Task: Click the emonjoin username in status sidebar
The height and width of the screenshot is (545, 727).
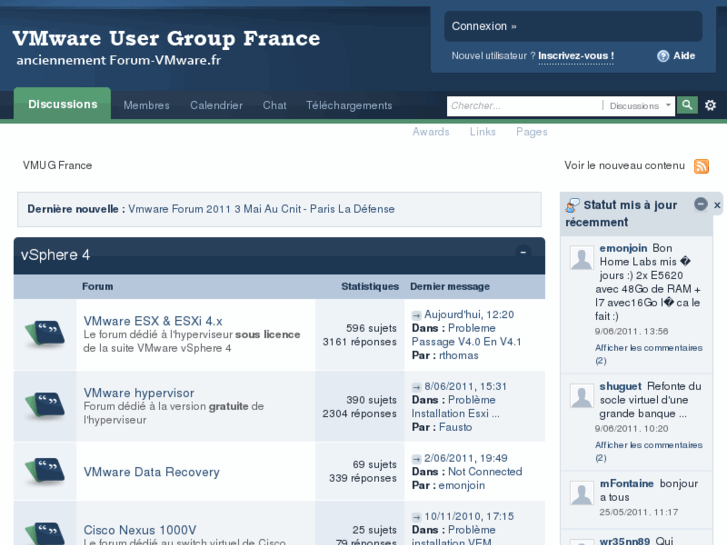Action: (x=623, y=248)
